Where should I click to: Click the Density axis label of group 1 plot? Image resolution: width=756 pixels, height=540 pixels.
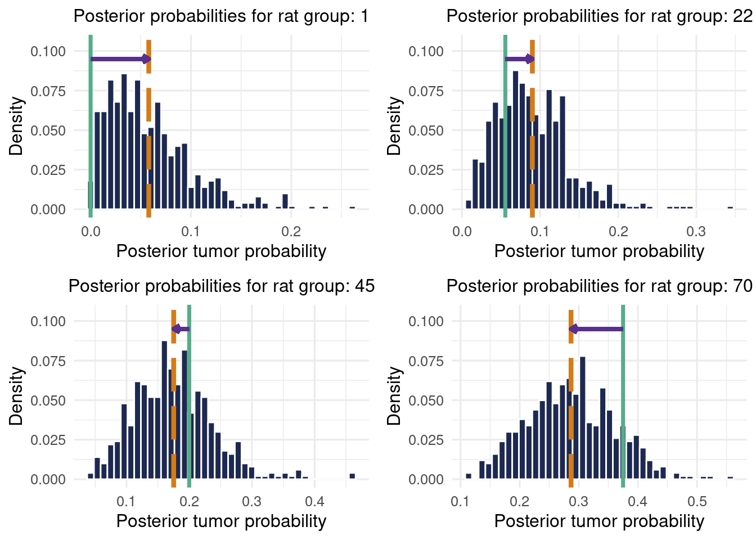tap(16, 126)
